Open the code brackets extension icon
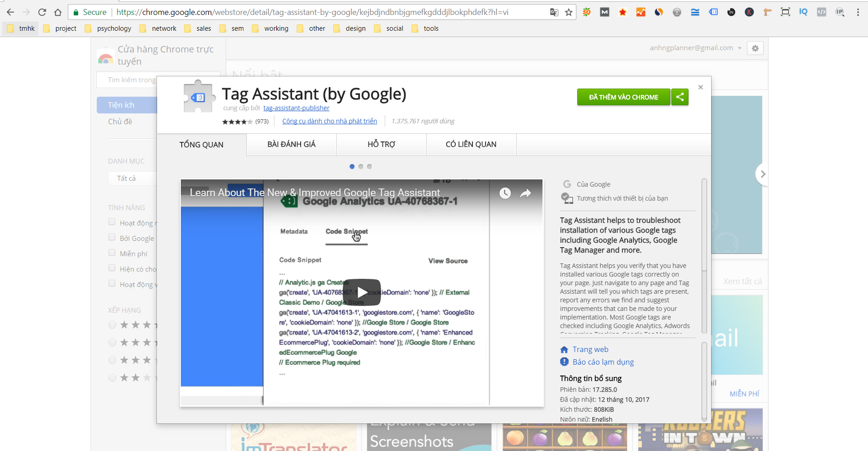The width and height of the screenshot is (868, 451). (x=822, y=12)
